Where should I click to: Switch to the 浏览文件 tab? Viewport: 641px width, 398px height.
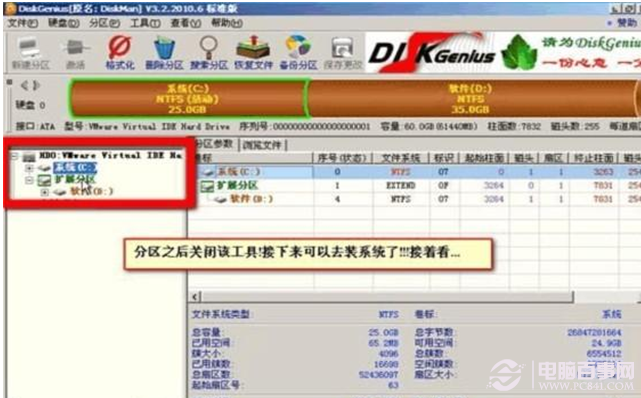click(262, 145)
